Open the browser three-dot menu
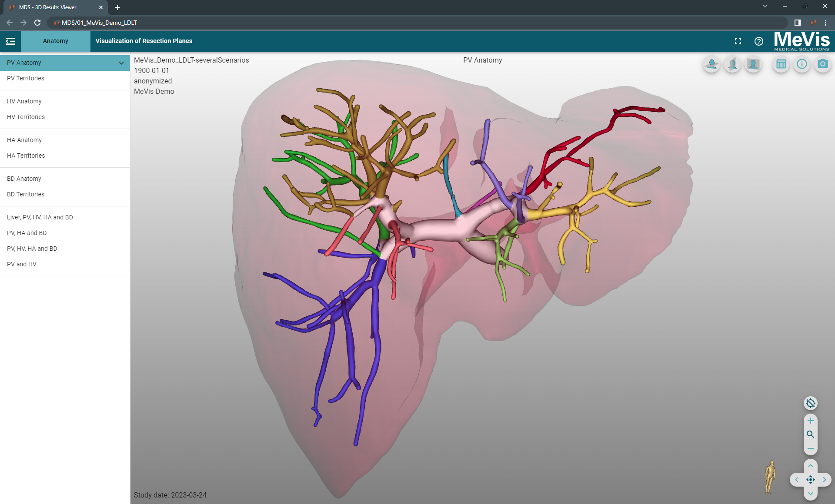Viewport: 835px width, 504px height. coord(825,23)
